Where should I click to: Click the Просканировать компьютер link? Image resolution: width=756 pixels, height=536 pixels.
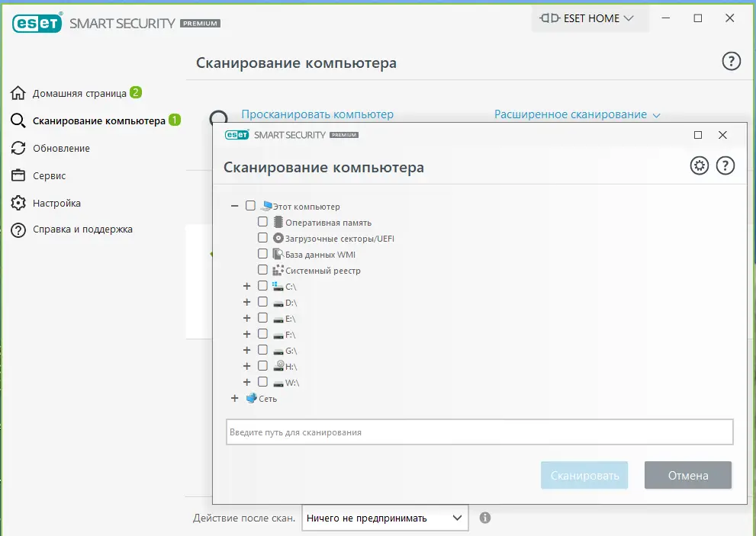pyautogui.click(x=317, y=114)
